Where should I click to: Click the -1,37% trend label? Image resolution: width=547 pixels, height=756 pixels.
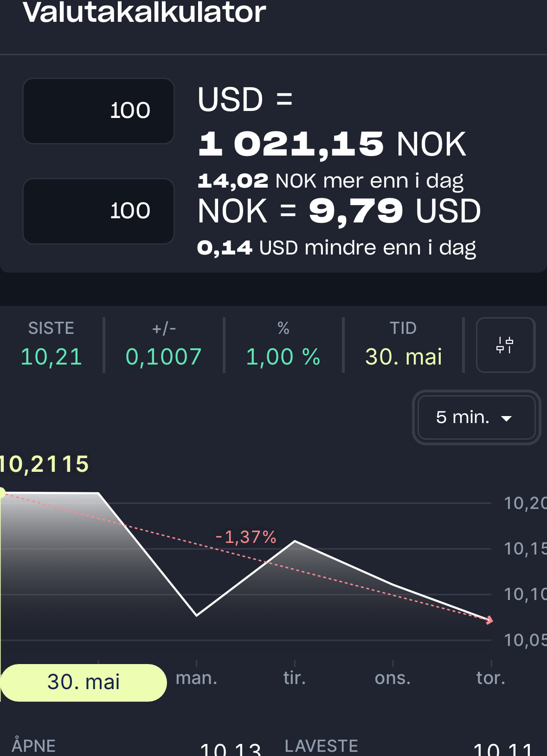(246, 537)
